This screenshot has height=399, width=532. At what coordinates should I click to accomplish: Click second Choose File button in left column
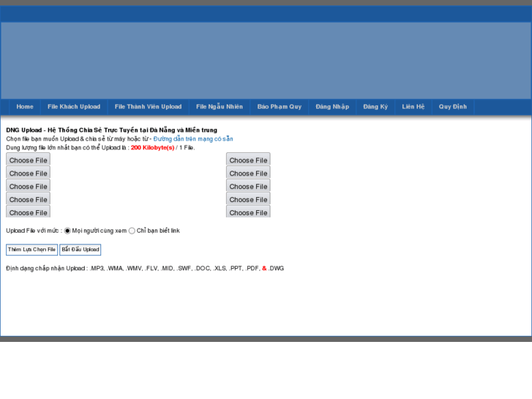click(x=28, y=173)
